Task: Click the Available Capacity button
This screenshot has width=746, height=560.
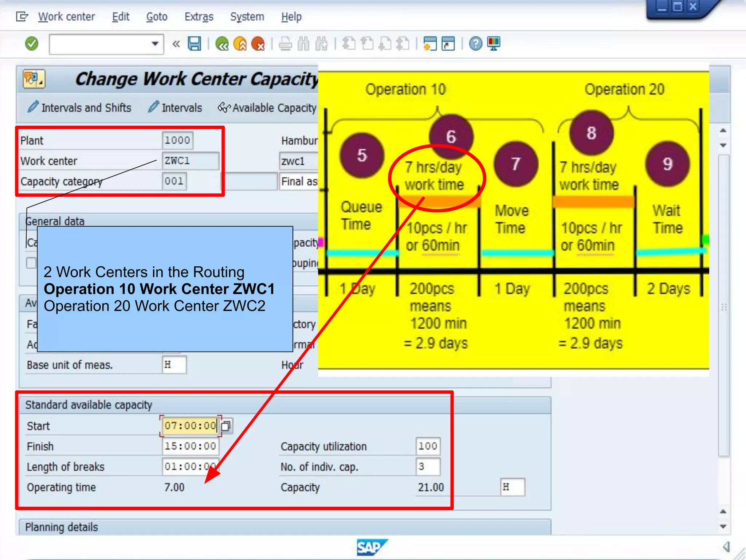Action: (x=267, y=108)
